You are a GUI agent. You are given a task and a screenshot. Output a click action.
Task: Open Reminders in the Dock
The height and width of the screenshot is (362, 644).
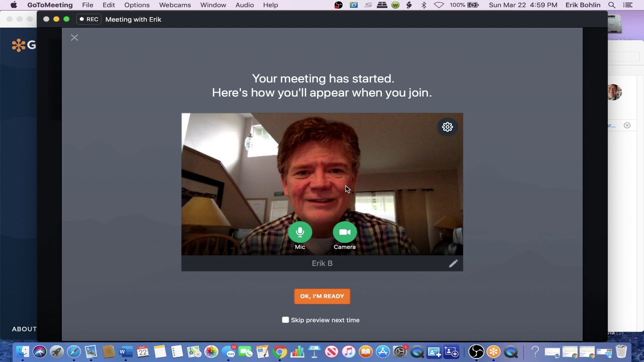pyautogui.click(x=177, y=352)
